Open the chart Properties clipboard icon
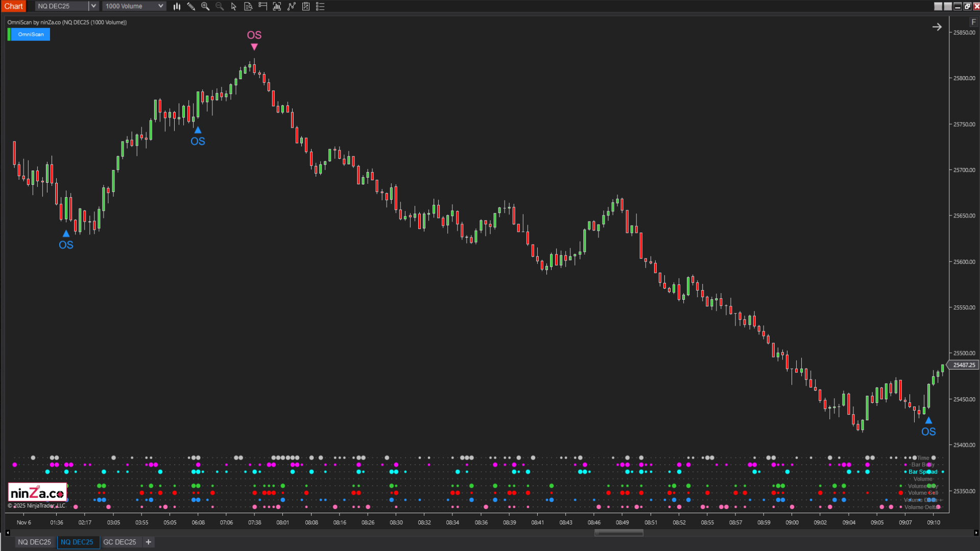Viewport: 980px width, 551px height. [x=306, y=6]
